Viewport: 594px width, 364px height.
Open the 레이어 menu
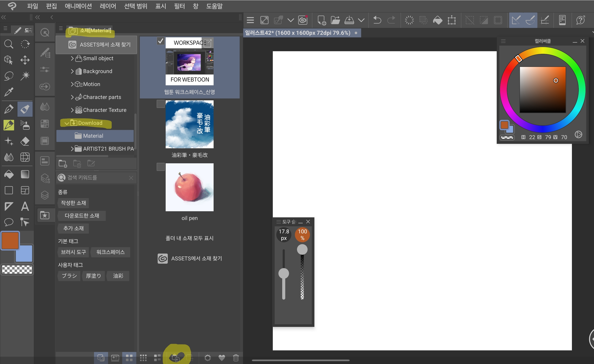tap(108, 6)
